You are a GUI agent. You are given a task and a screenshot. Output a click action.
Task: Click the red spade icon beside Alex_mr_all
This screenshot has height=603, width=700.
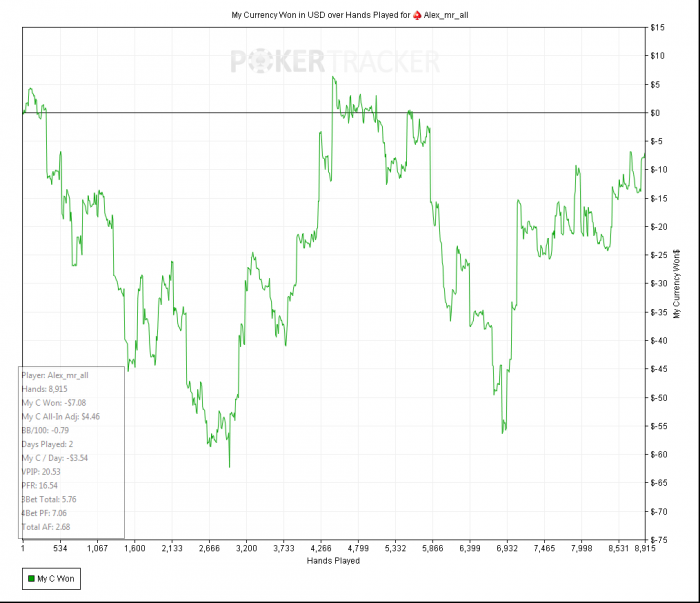point(417,15)
